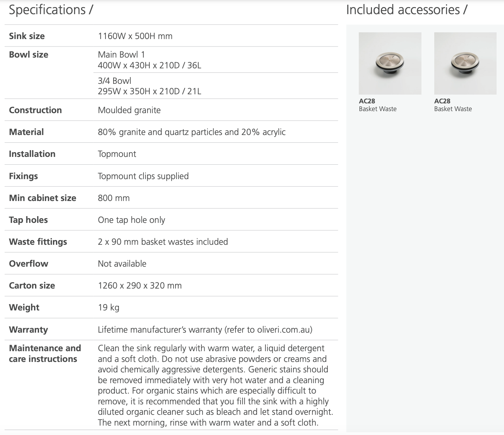Click the Weight value 19 kg

pos(108,307)
